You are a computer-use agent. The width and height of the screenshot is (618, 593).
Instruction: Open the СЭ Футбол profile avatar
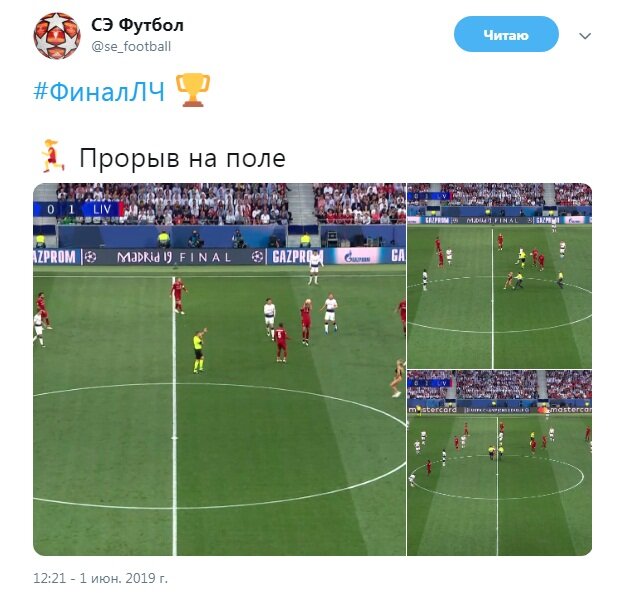(57, 36)
